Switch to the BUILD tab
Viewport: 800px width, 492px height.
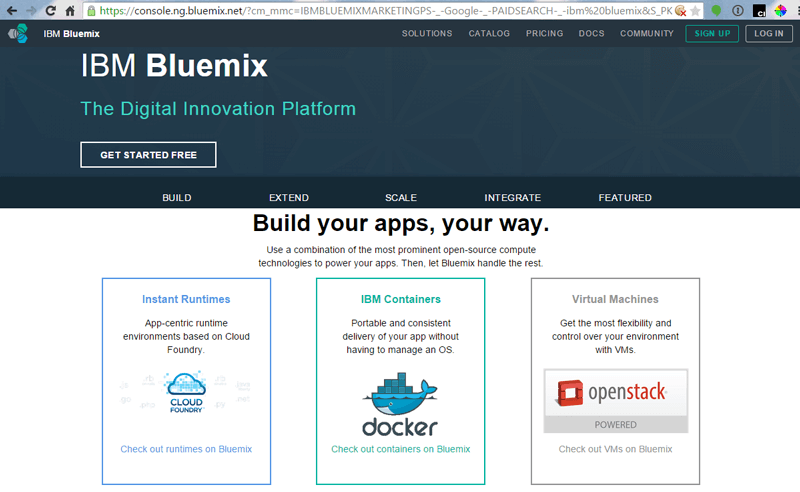[x=177, y=198]
